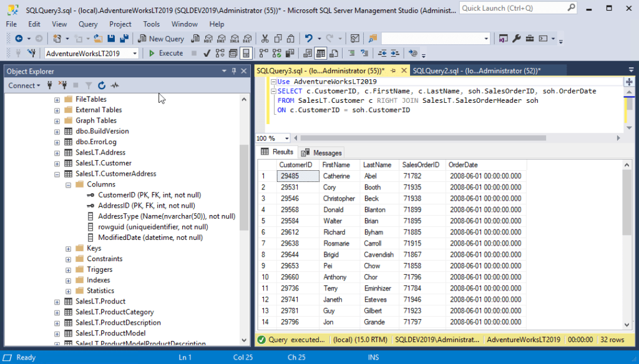Refresh the Object Explorer tree
The width and height of the screenshot is (639, 364).
point(102,85)
